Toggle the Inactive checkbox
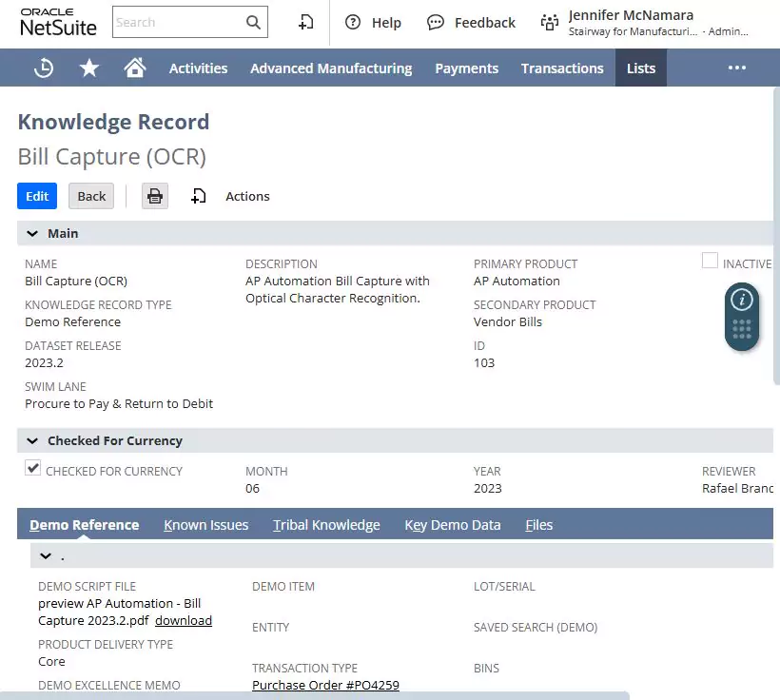Screen dimensions: 780x700 (710, 261)
